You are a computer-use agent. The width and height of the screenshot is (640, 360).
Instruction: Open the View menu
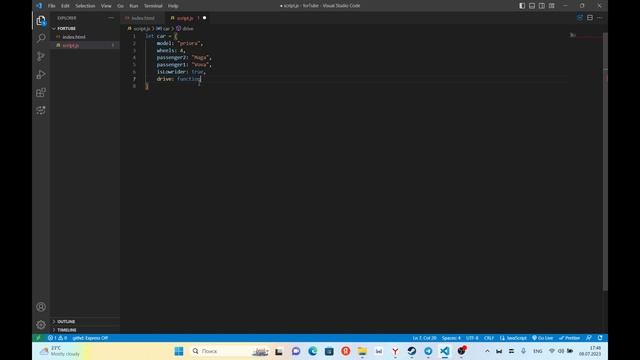pyautogui.click(x=106, y=6)
